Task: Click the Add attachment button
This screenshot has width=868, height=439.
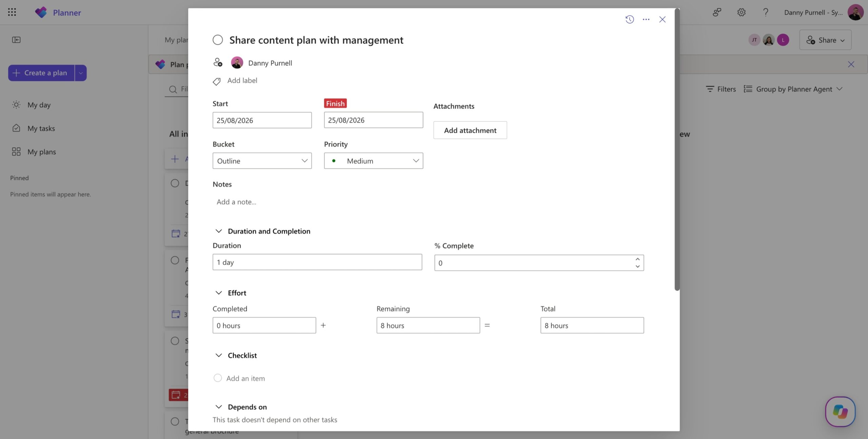Action: (x=470, y=130)
